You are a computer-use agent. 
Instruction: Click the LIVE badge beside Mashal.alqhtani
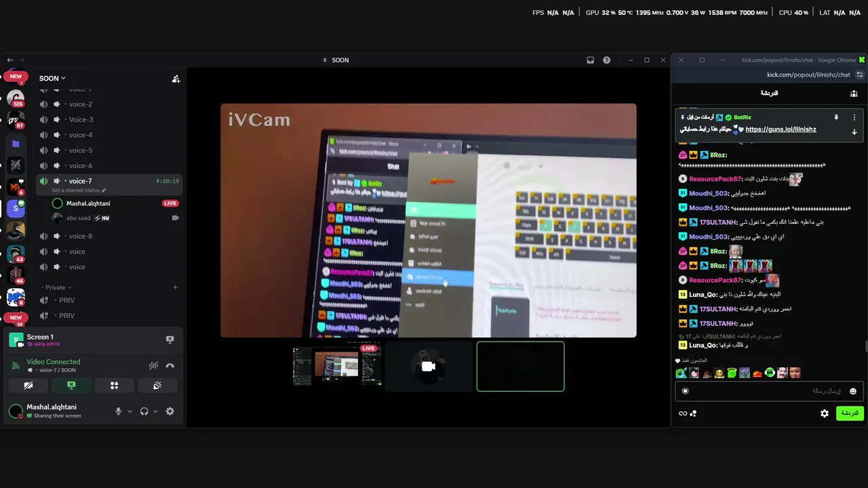[x=170, y=203]
